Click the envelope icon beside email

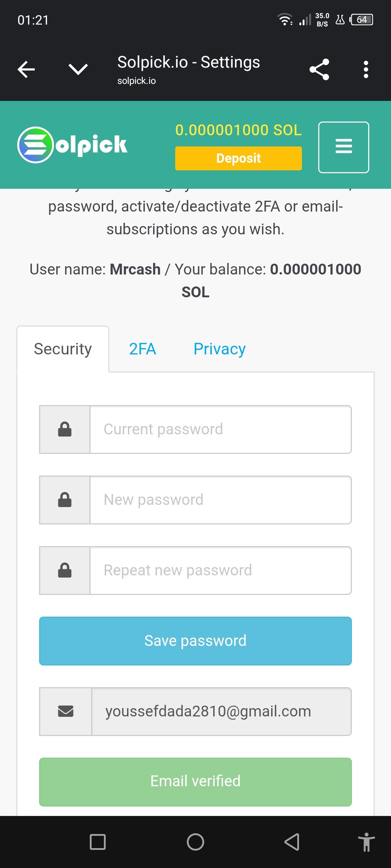[x=66, y=711]
